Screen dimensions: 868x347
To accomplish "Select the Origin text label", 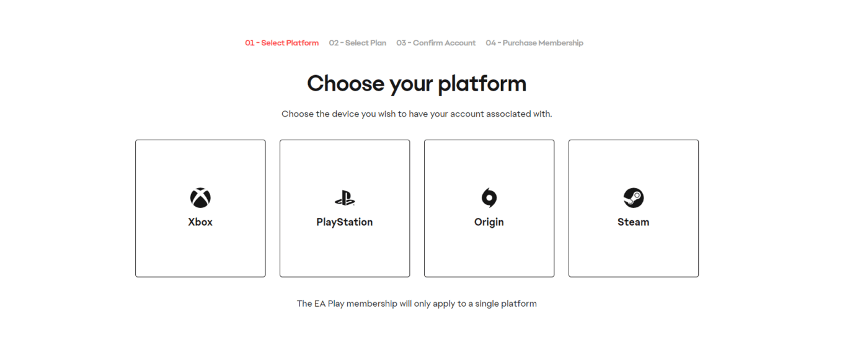I will (x=489, y=222).
